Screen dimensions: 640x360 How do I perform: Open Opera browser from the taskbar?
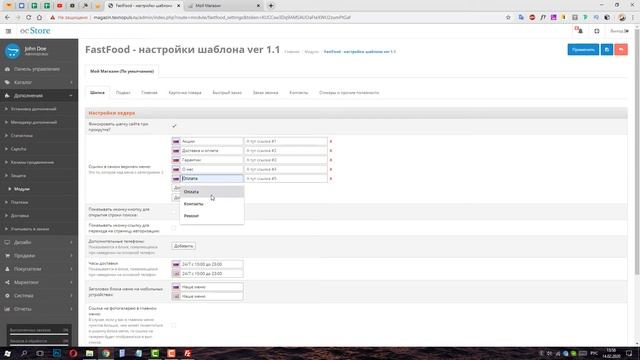point(73,353)
